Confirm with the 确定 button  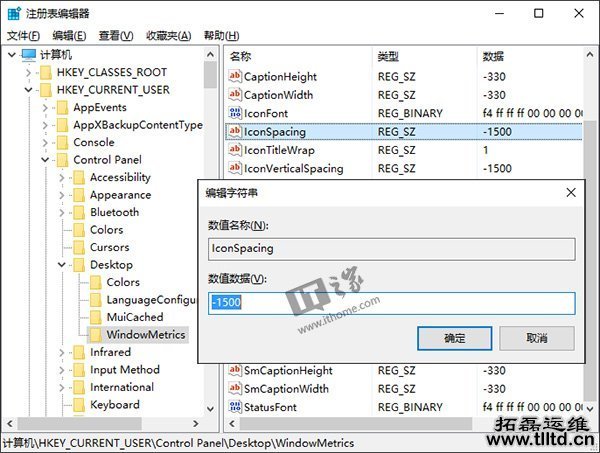(455, 338)
